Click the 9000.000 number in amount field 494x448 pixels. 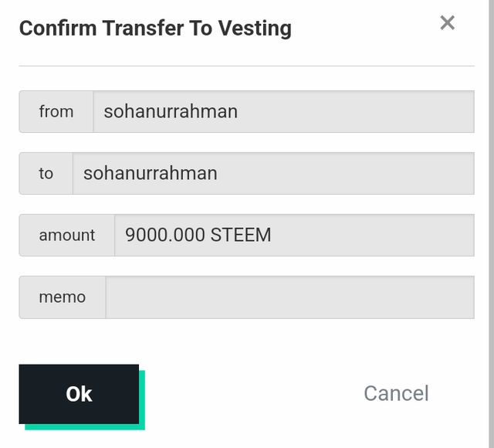[164, 235]
